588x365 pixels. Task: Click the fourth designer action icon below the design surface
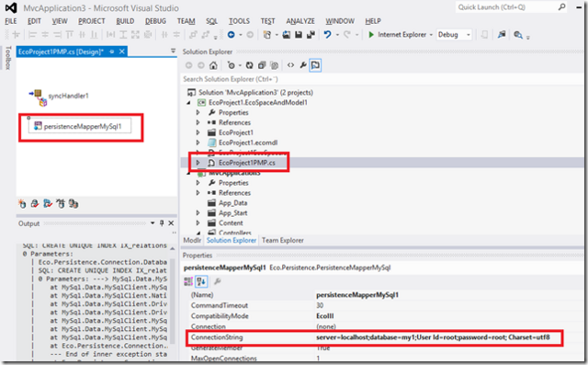[61, 204]
